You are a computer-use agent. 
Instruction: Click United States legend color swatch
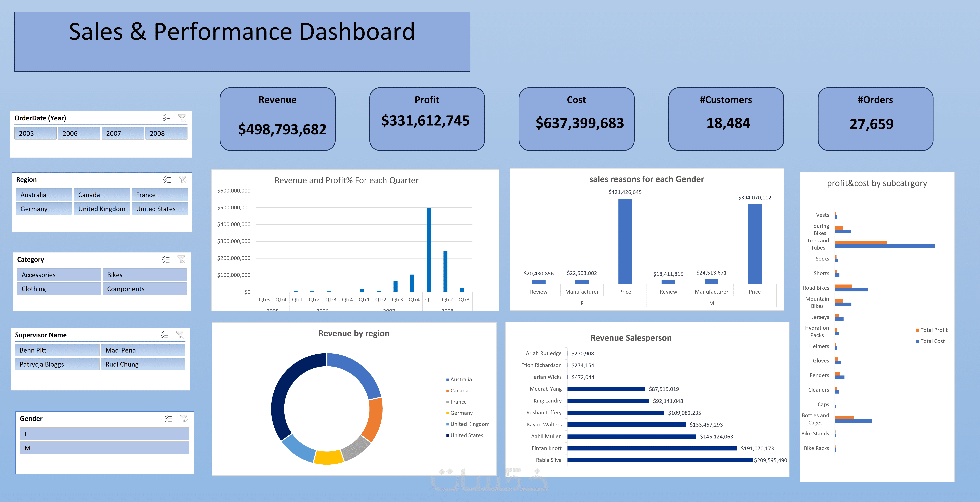click(x=447, y=435)
